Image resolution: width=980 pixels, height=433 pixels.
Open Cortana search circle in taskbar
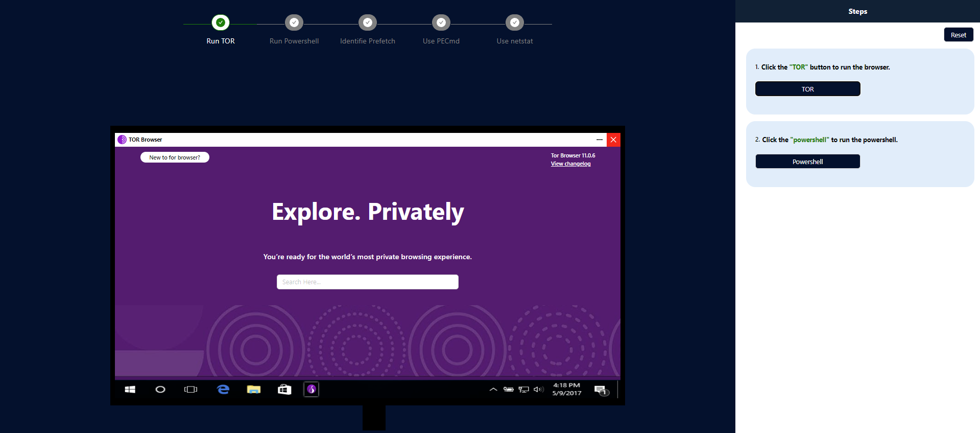point(160,390)
